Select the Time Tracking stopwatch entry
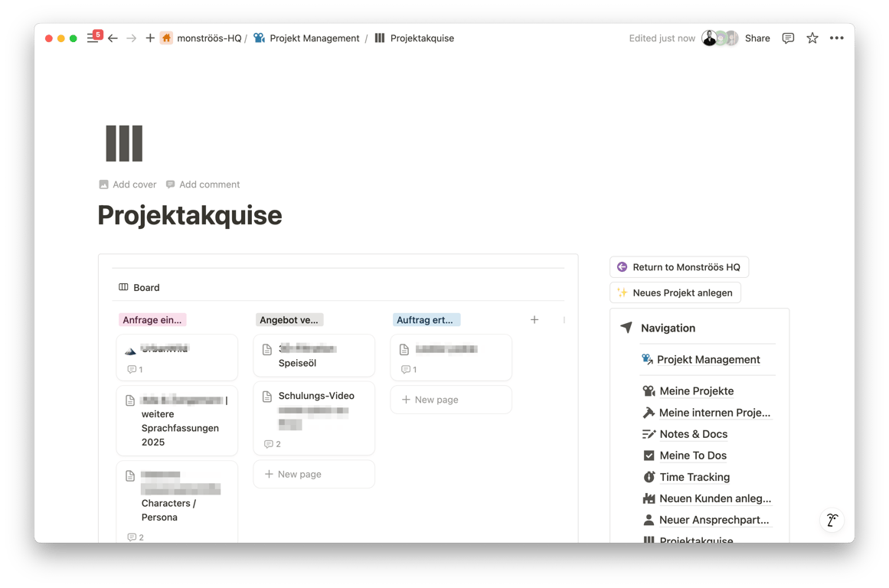Viewport: 889px width, 588px height. [x=694, y=477]
